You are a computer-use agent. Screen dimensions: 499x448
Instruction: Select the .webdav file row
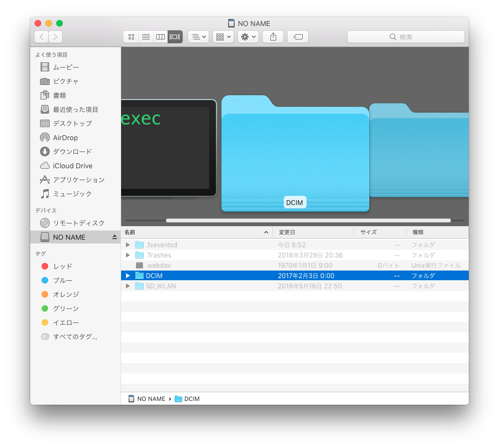coord(295,266)
